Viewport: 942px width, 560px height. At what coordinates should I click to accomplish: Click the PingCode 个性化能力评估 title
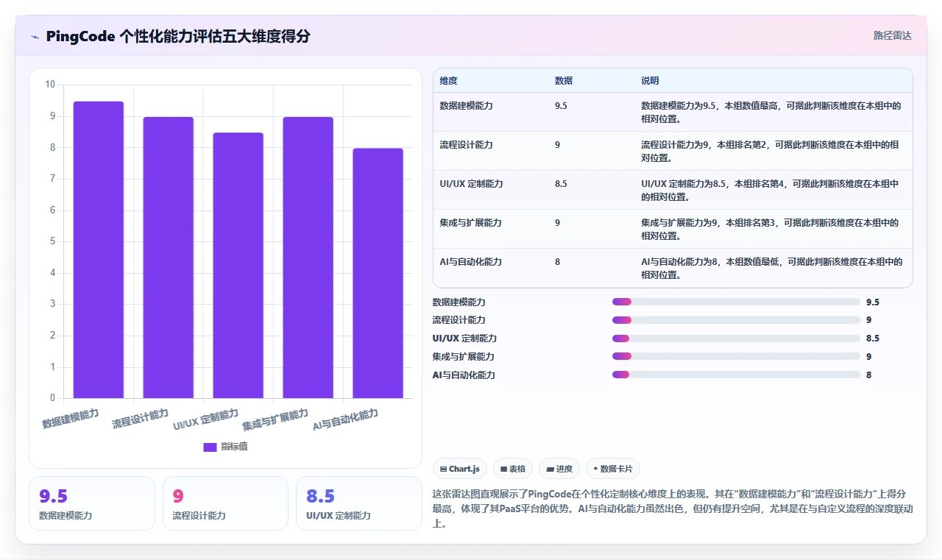(178, 36)
